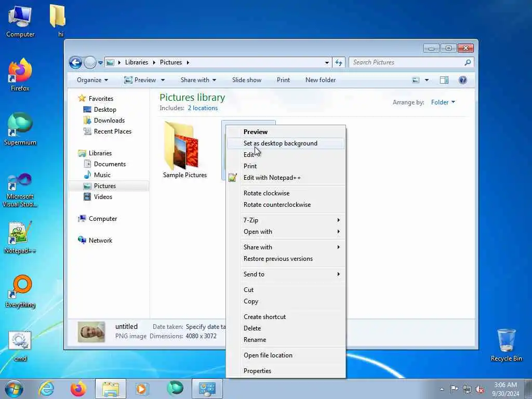Screen dimensions: 532x399
Task: Click the search magnifier icon
Action: [x=468, y=62]
